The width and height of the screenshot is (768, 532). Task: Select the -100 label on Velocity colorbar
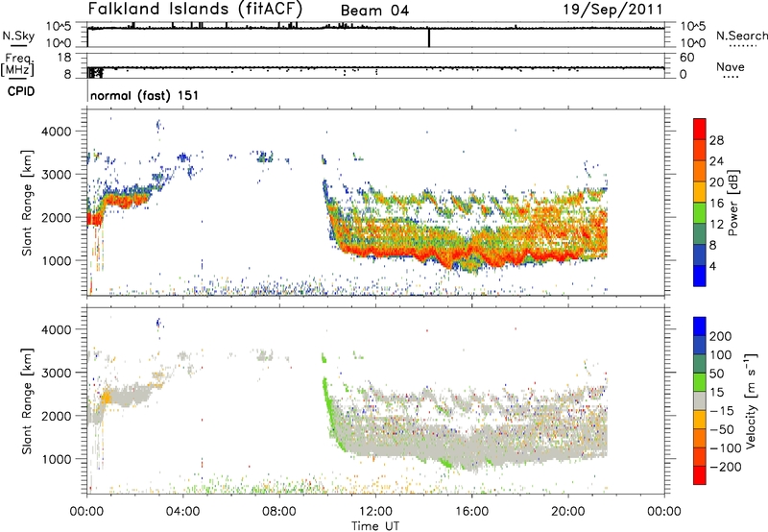tap(726, 448)
